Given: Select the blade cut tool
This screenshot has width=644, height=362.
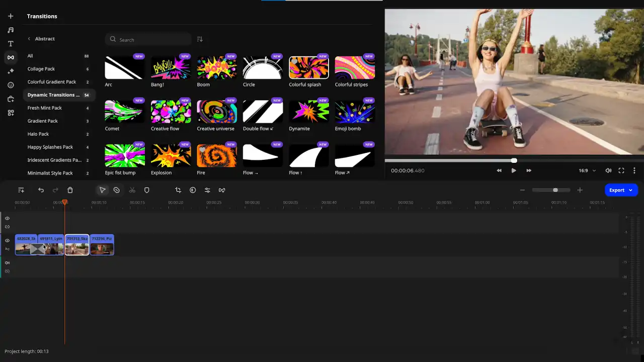Looking at the screenshot, I should [x=117, y=190].
